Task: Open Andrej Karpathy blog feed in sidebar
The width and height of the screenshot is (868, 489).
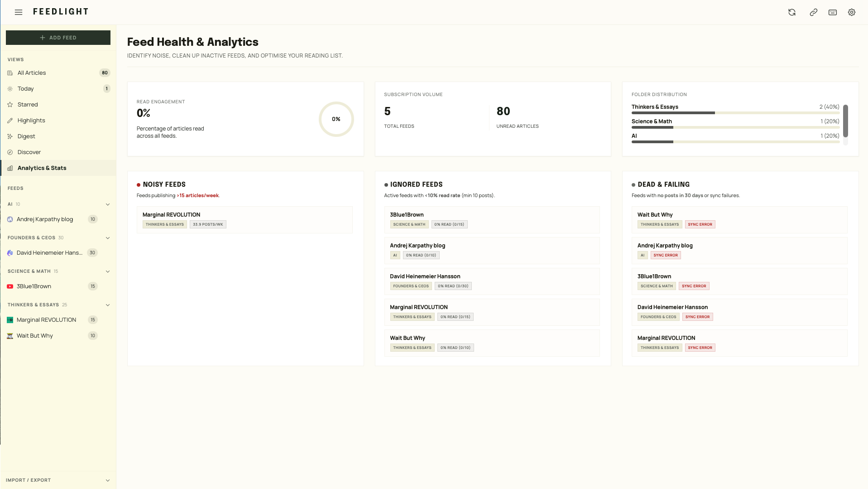Action: coord(58,219)
